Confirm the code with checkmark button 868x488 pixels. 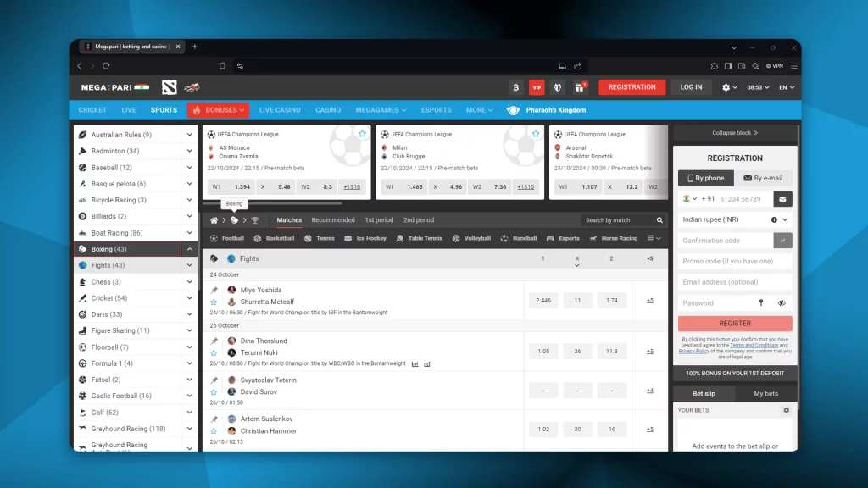[782, 241]
